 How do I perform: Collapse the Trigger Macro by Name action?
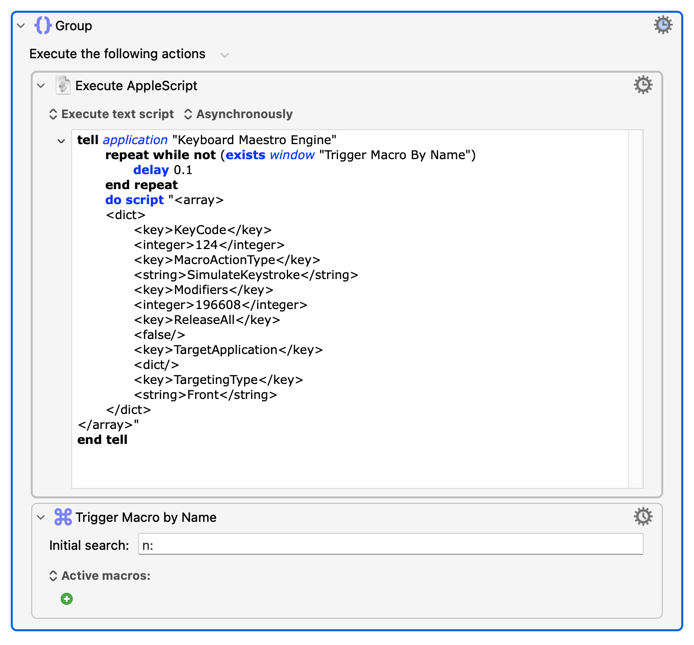tap(41, 517)
